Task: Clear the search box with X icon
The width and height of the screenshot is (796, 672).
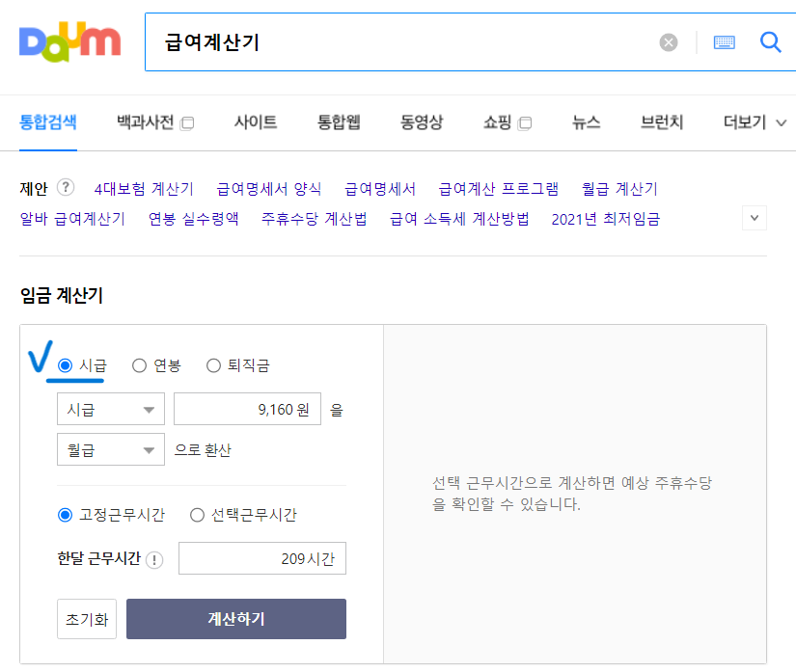Action: pos(668,42)
